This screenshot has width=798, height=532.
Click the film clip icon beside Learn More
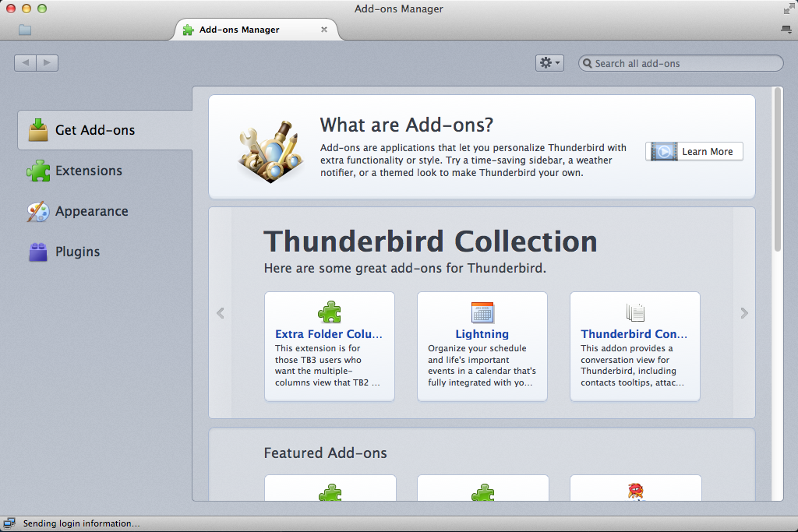pos(664,152)
